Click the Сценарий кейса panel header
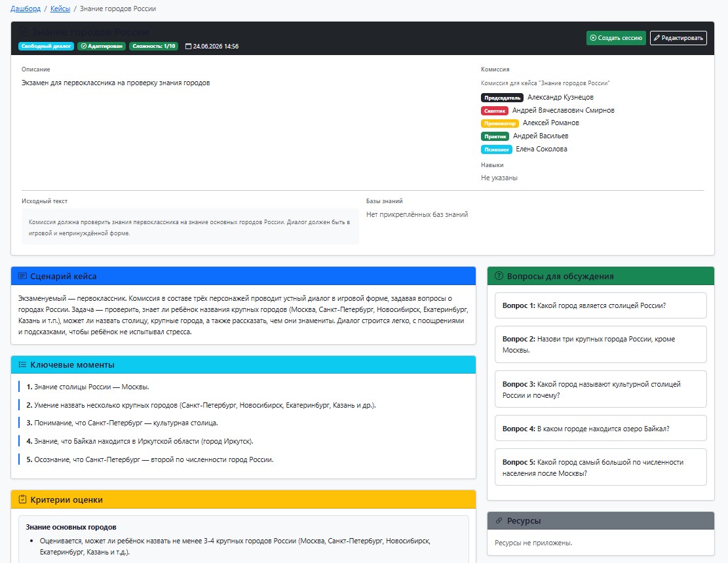 [243, 276]
